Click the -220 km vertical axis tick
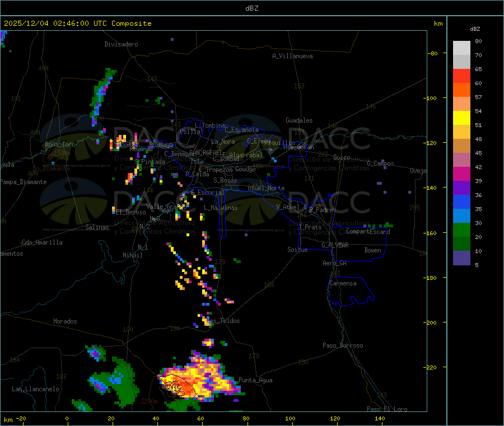The height and width of the screenshot is (426, 504). click(x=431, y=368)
